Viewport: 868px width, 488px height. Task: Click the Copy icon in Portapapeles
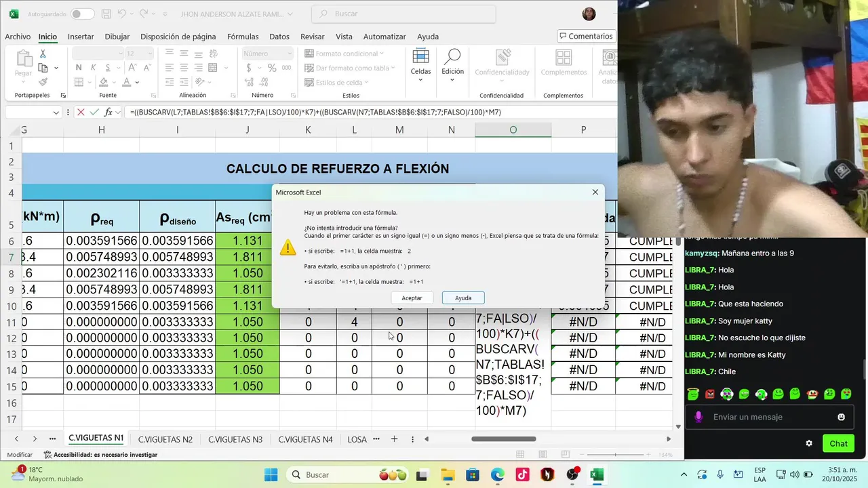(x=43, y=68)
